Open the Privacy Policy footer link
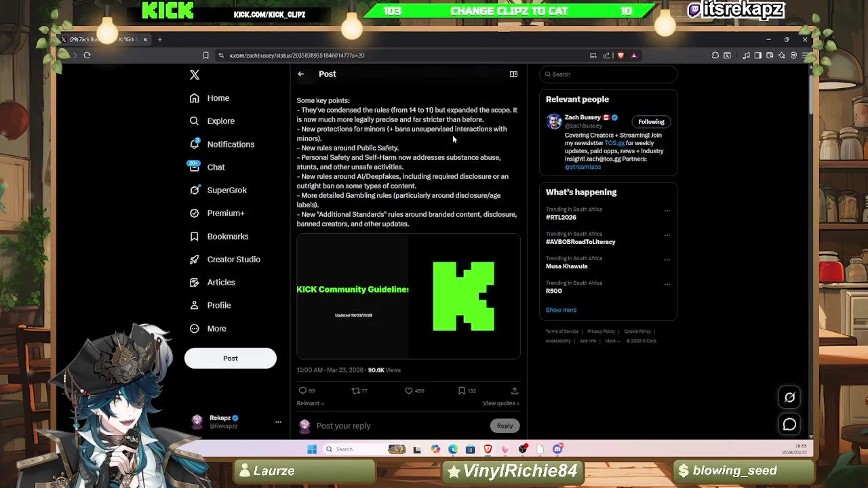 601,331
